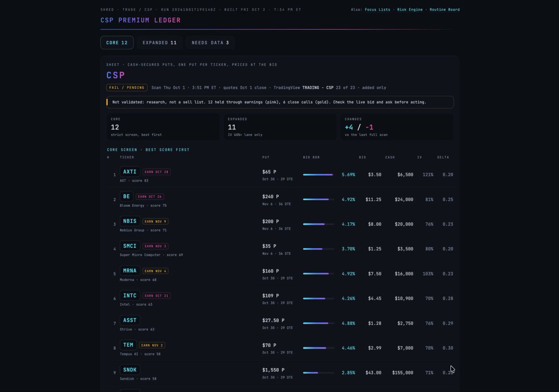Select the MRNA ticker chip
This screenshot has height=392, width=559.
[x=130, y=270]
